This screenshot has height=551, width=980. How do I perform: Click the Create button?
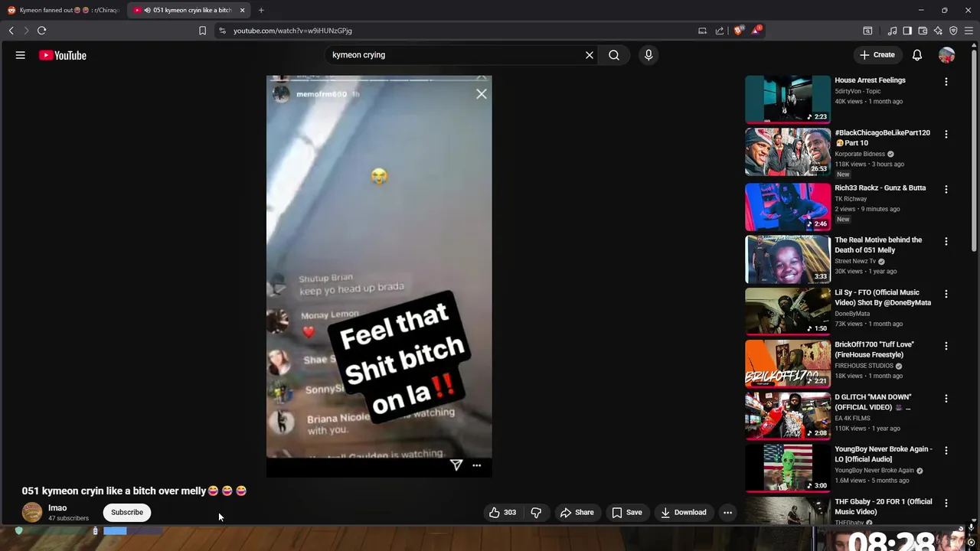pos(877,55)
